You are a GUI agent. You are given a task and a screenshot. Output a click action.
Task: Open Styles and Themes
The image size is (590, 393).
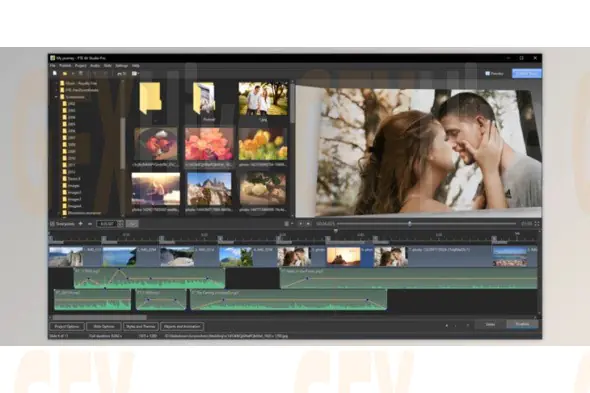(x=141, y=326)
